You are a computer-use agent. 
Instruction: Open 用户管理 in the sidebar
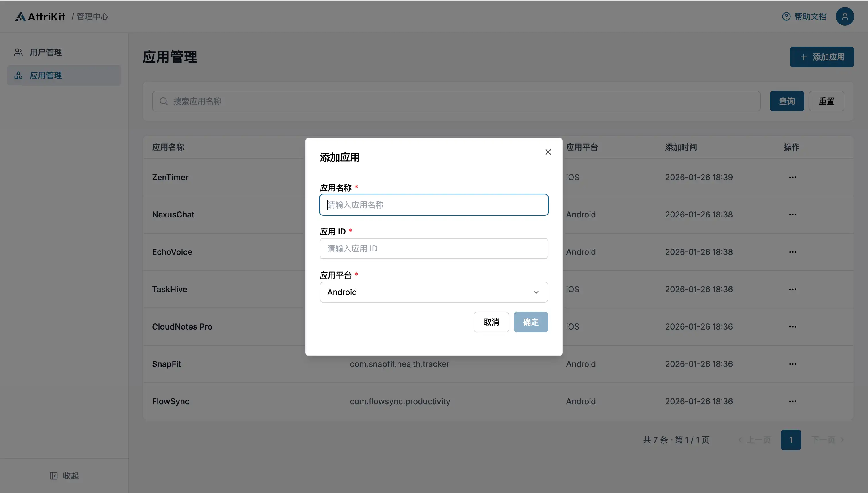[46, 52]
